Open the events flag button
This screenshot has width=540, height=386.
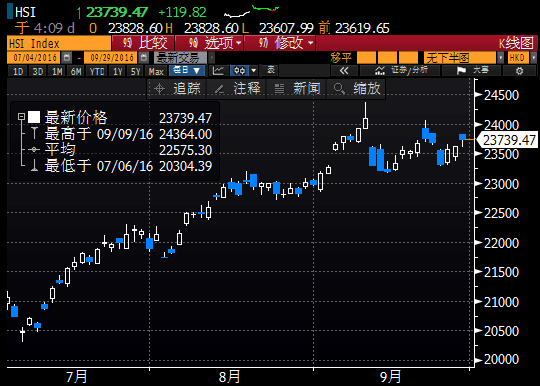[472, 71]
